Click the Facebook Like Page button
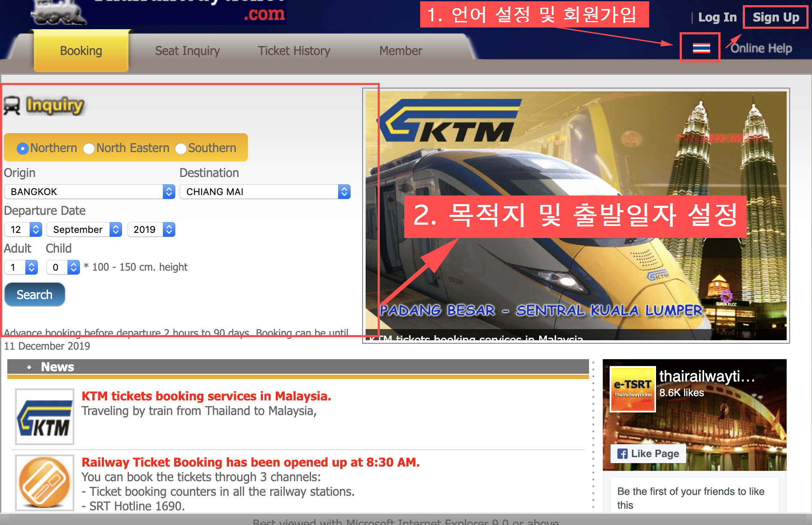Viewport: 812px width, 525px height. pyautogui.click(x=648, y=454)
